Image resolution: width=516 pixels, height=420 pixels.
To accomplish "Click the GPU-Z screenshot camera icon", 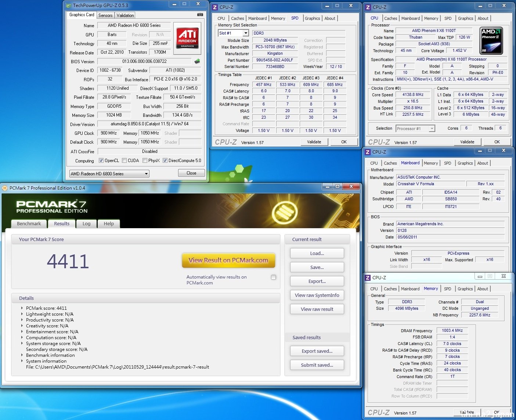I will (200, 15).
